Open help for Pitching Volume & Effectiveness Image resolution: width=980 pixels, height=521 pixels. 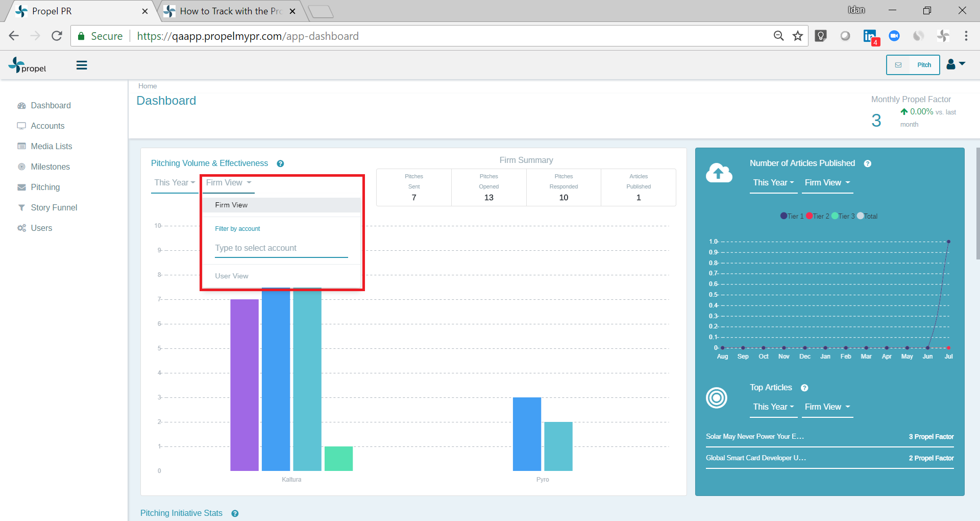pyautogui.click(x=280, y=163)
